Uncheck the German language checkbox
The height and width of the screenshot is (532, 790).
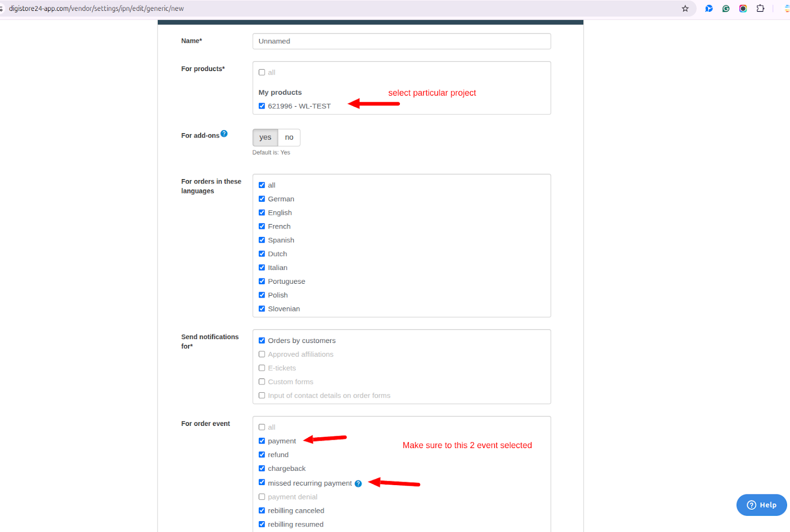pos(262,199)
